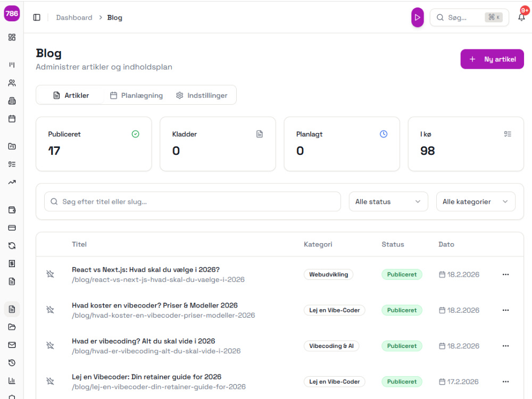Open the history clock sidebar icon

(x=12, y=363)
